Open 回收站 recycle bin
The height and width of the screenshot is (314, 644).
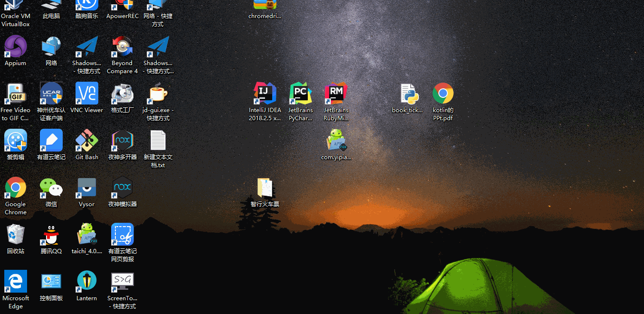tap(16, 239)
